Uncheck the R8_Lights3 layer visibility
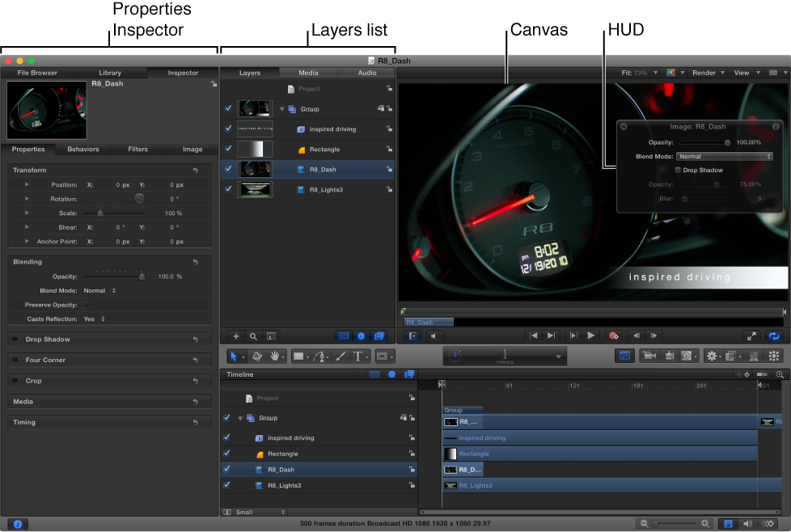Screen dimensions: 791x532 pos(227,189)
